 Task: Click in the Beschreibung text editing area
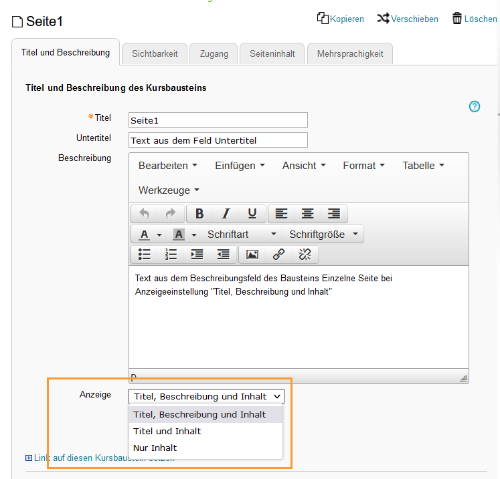[298, 317]
